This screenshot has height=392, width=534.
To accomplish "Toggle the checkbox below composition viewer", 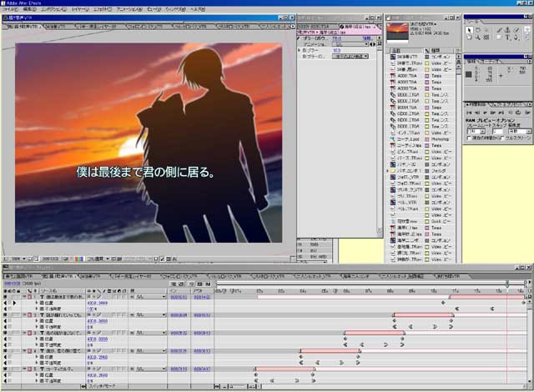I will [x=163, y=259].
